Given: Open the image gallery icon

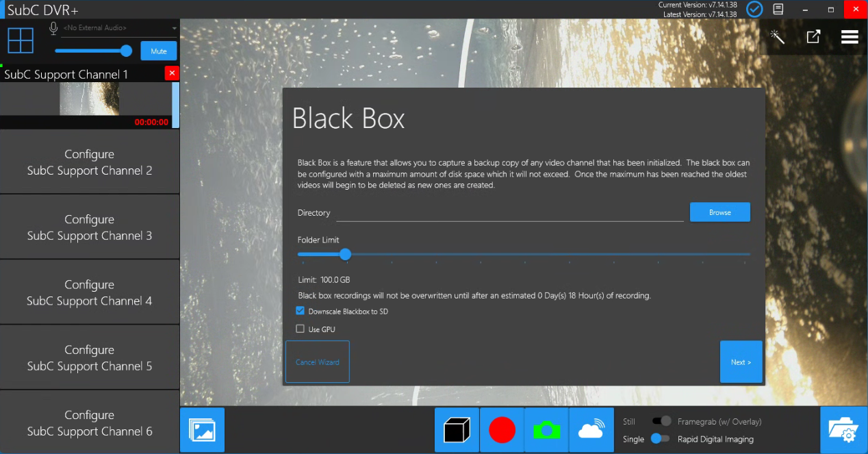Looking at the screenshot, I should click(203, 430).
